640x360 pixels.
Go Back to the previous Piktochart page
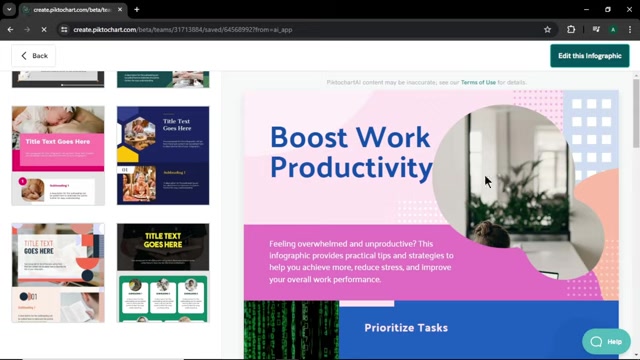(x=33, y=56)
